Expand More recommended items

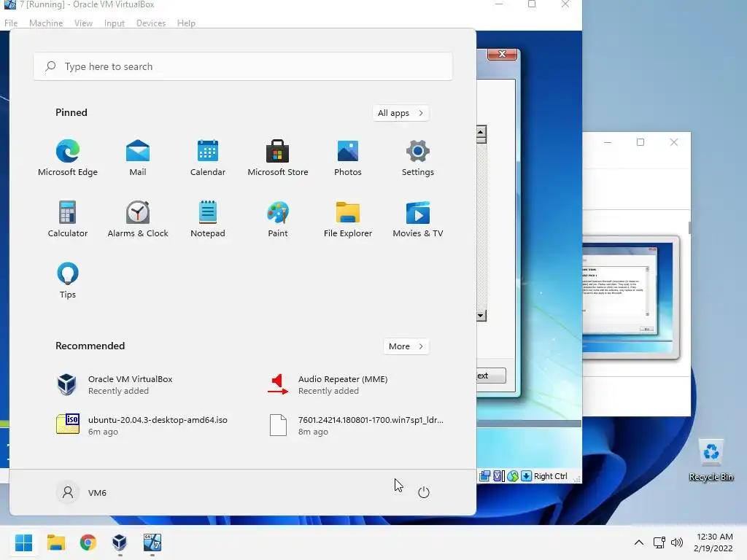point(406,346)
